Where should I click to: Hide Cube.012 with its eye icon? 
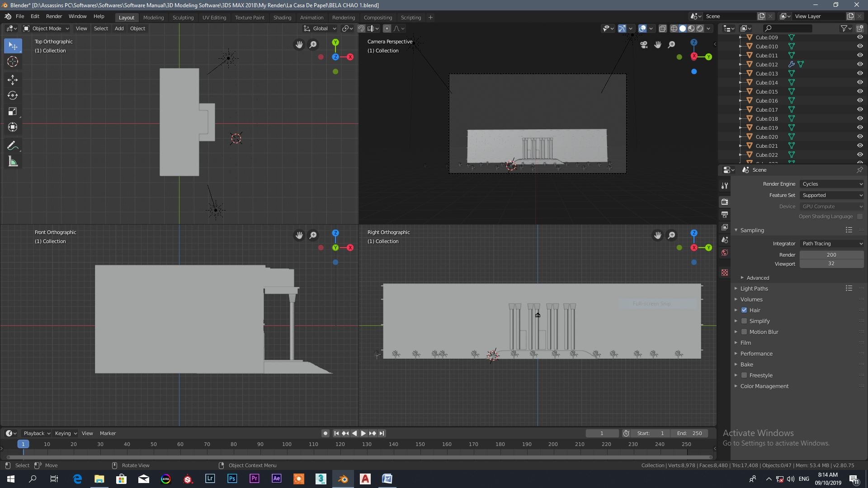tap(859, 64)
